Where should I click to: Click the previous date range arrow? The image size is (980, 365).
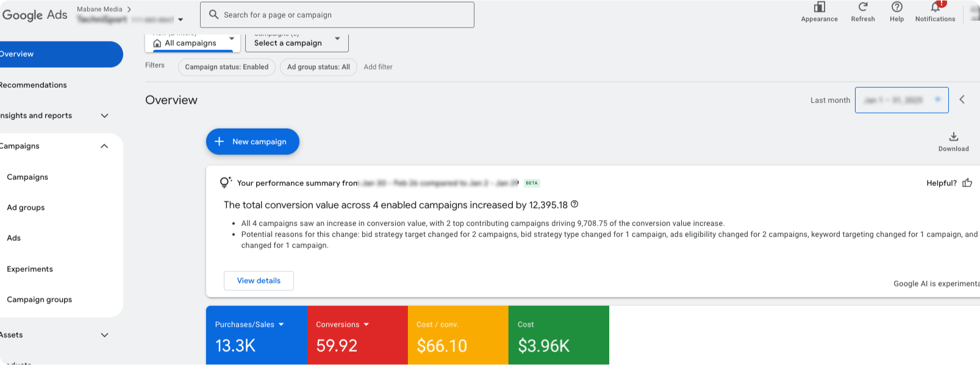(x=962, y=100)
